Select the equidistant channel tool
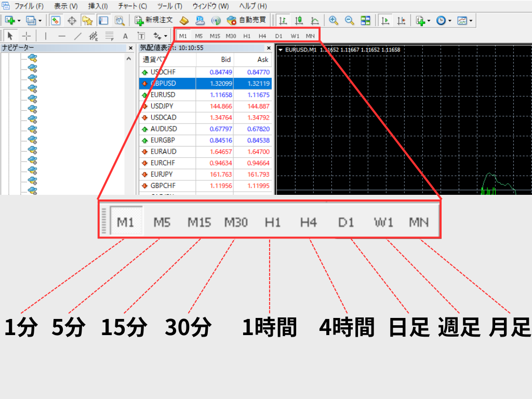The width and height of the screenshot is (532, 399). pos(94,36)
